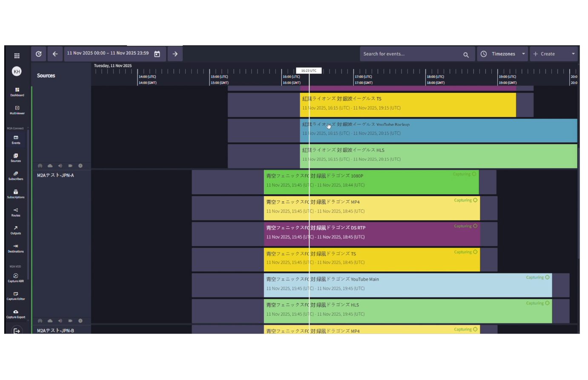
Task: Click the refresh timeline button
Action: (x=39, y=54)
